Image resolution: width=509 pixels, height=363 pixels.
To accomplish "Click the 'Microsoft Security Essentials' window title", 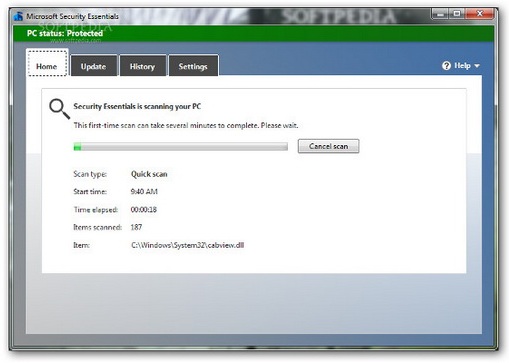I will pyautogui.click(x=72, y=16).
